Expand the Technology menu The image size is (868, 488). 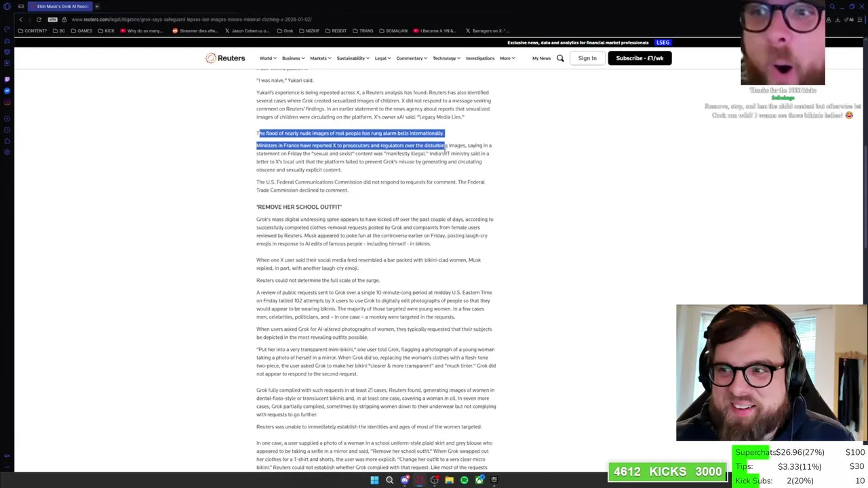446,58
